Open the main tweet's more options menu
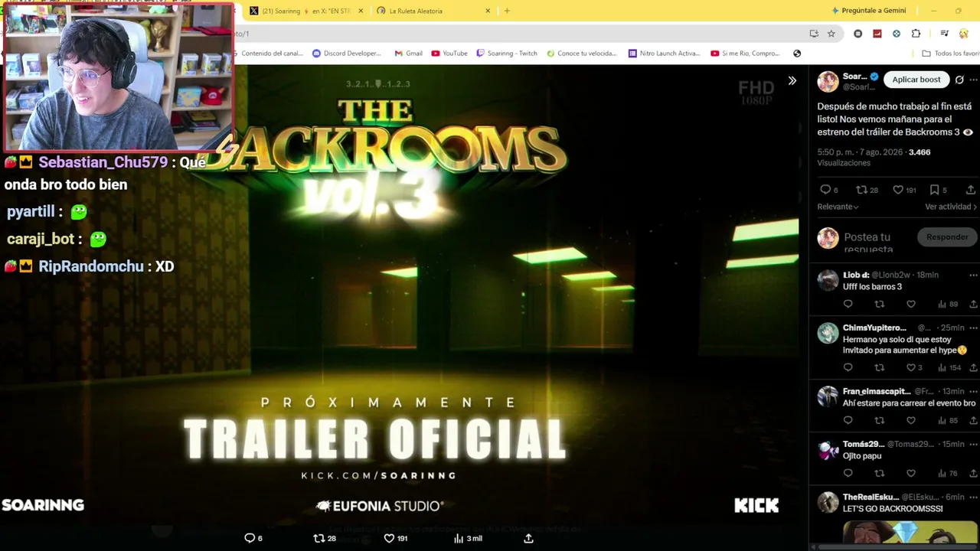The image size is (980, 551). point(974,80)
